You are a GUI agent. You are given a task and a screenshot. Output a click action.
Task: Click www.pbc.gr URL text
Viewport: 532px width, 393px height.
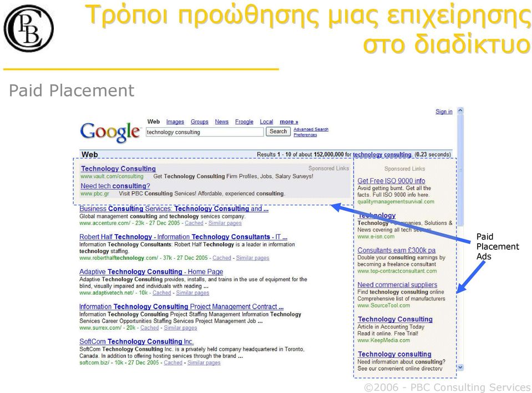tap(95, 194)
